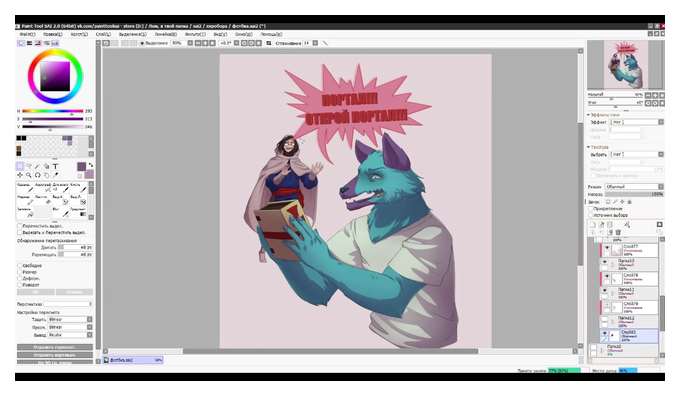Screen dimensions: 680x396
Task: Show the color wheel panel icon
Action: tap(21, 43)
